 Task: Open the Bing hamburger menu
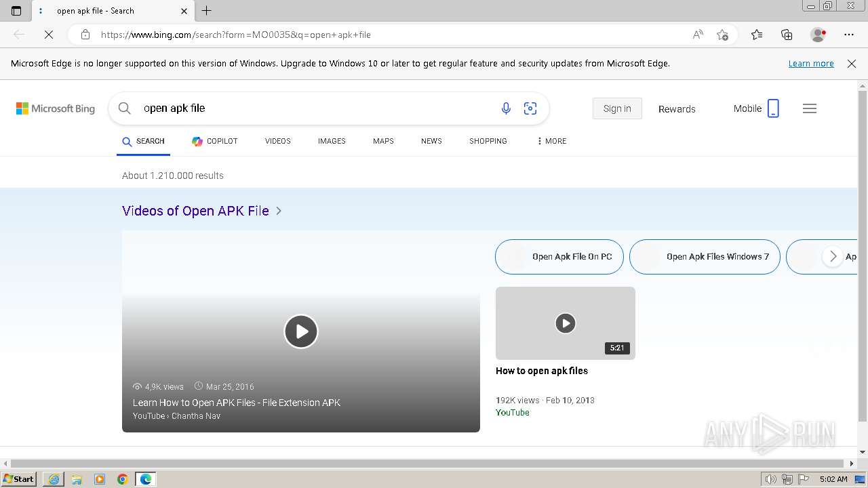click(810, 108)
